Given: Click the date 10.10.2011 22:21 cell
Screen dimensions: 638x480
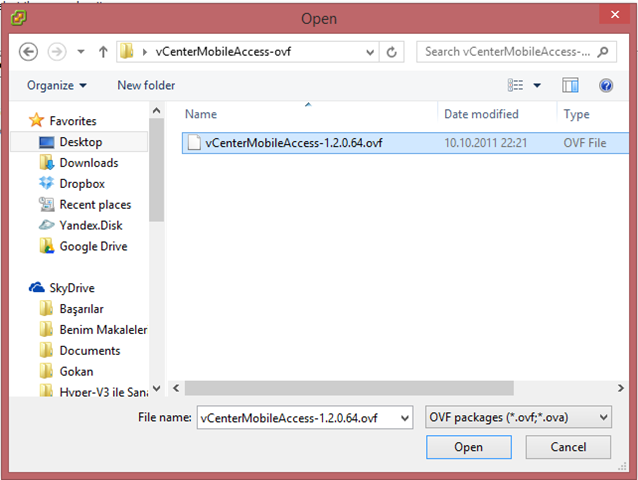Looking at the screenshot, I should tap(485, 143).
